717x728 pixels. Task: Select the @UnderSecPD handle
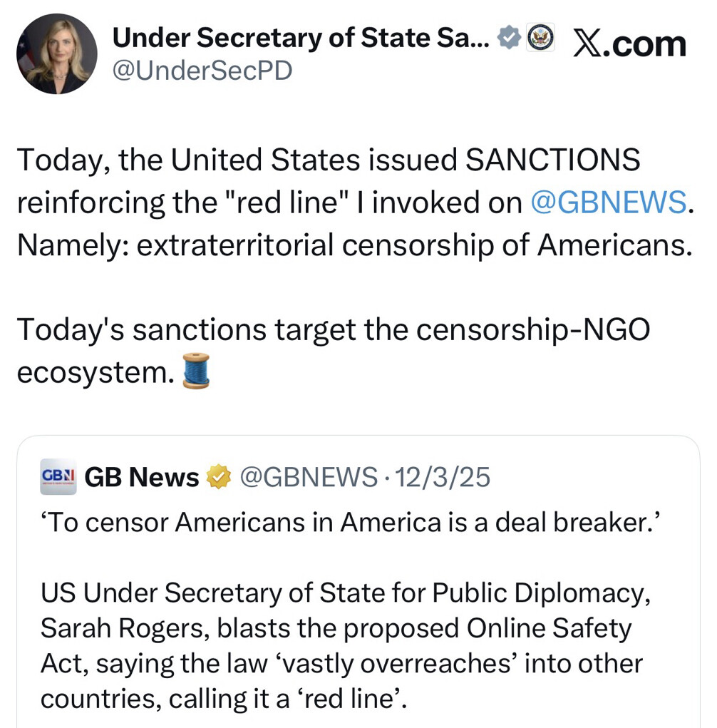(202, 71)
